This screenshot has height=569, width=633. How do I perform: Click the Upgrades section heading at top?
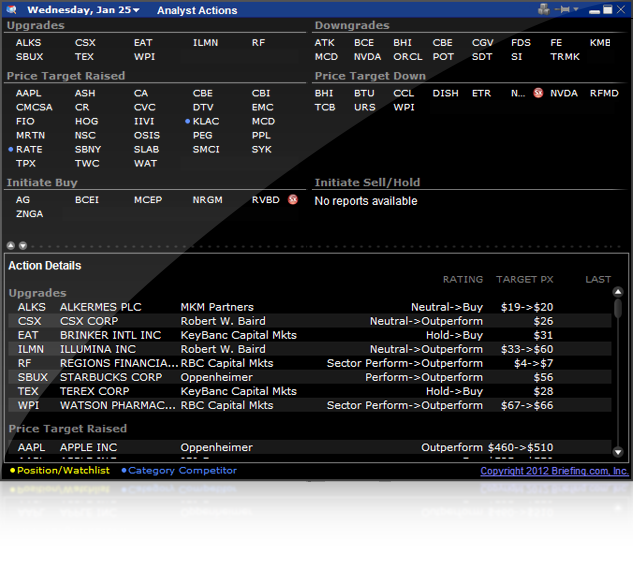click(x=36, y=25)
